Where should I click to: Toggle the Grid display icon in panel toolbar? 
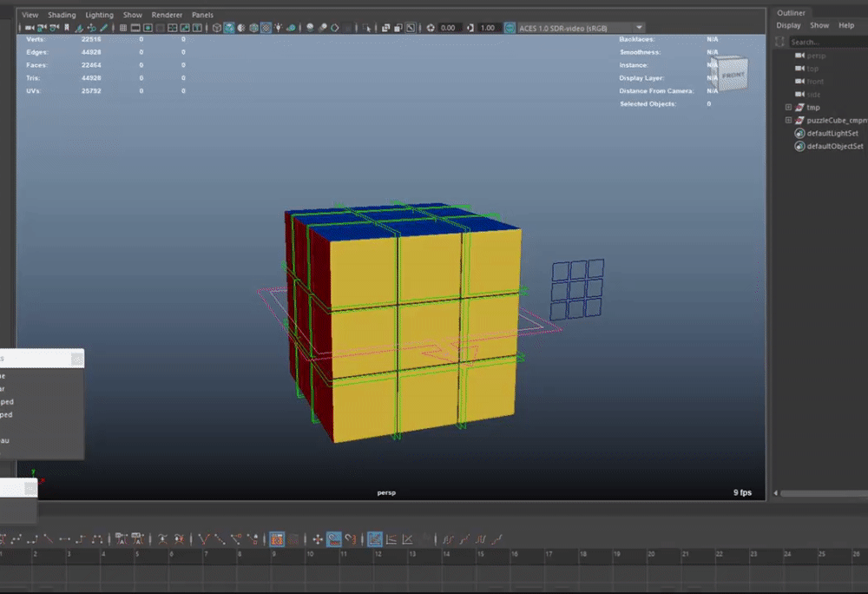[x=123, y=28]
